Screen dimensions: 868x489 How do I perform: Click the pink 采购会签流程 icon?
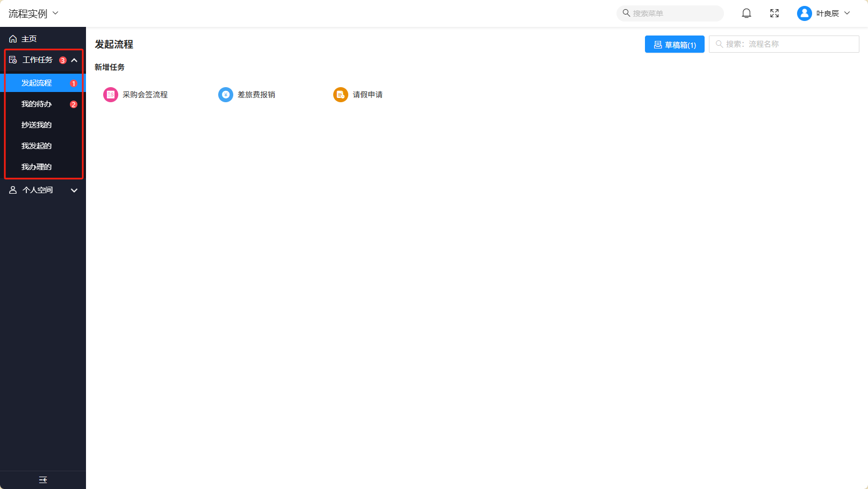(111, 95)
